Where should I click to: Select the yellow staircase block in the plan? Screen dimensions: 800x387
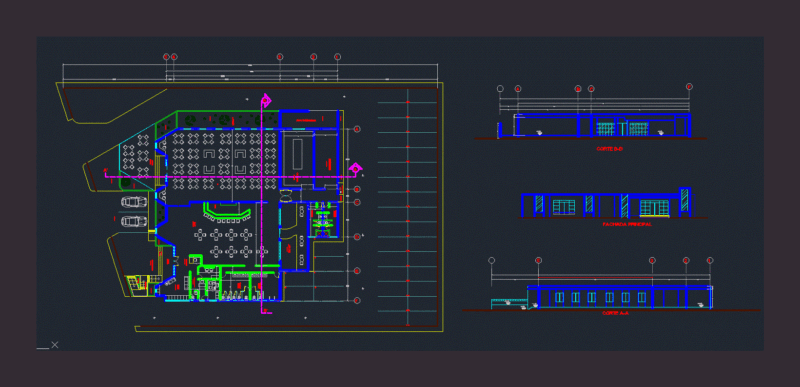136,285
